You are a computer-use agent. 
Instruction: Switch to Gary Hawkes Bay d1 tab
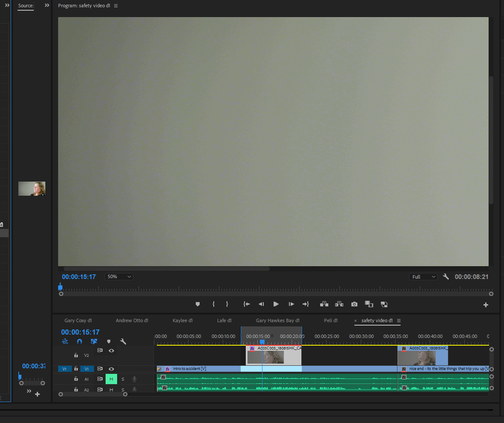click(x=278, y=320)
